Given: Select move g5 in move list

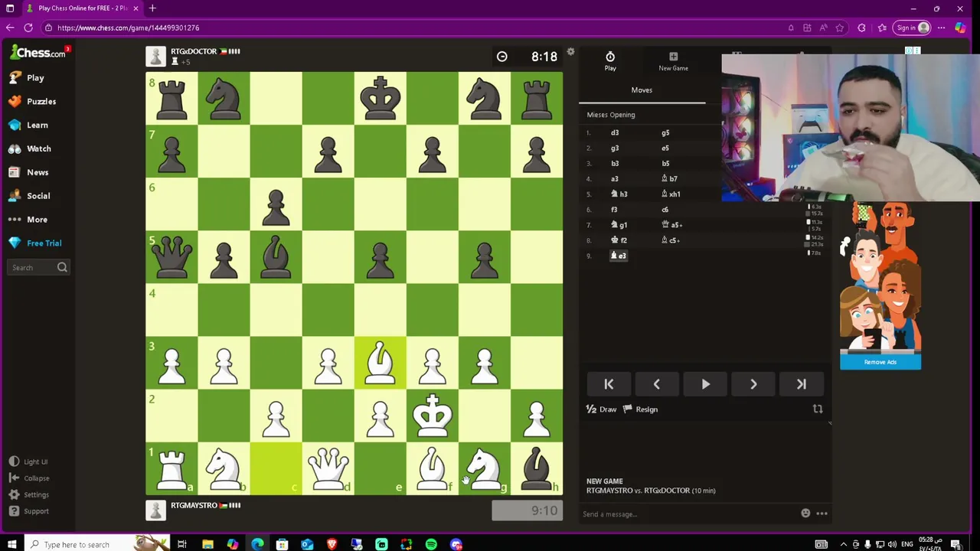Looking at the screenshot, I should 665,133.
